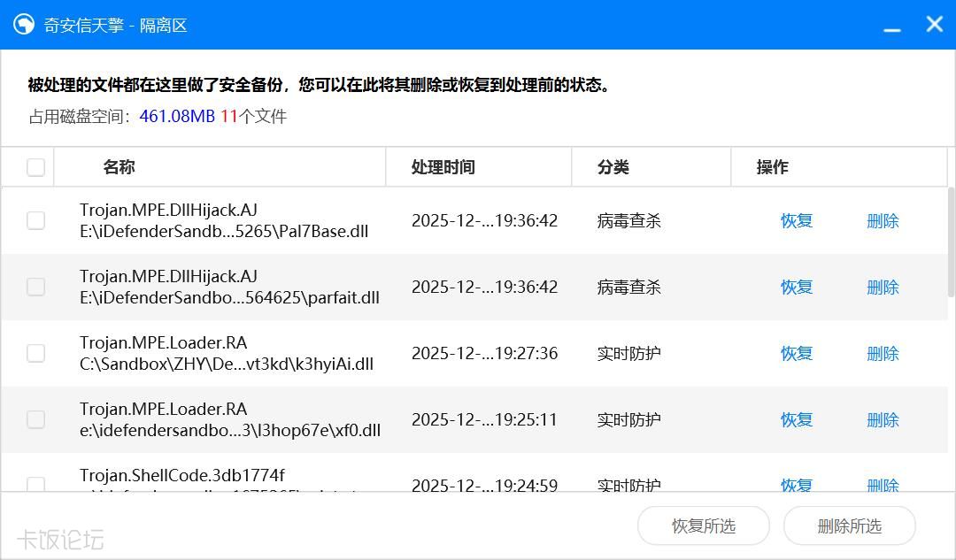Sort by 名称 column header
Screen dimensions: 956x560
[119, 167]
